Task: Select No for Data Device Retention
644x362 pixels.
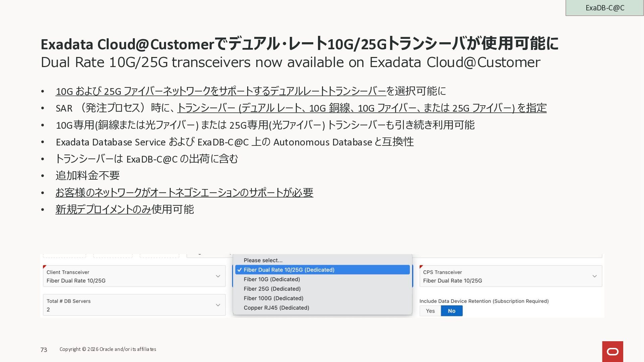Action: click(x=451, y=311)
